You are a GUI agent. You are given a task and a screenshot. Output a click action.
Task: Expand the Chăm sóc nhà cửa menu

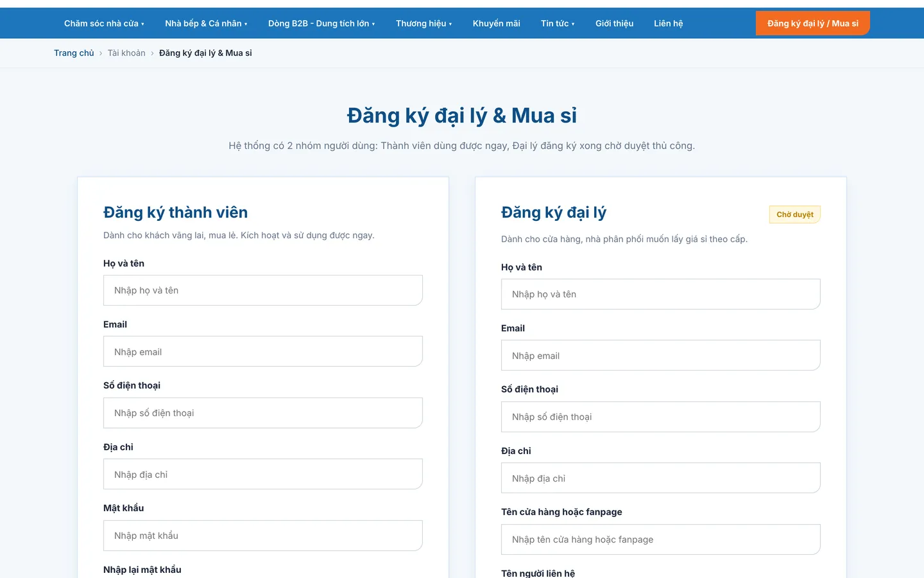click(104, 24)
